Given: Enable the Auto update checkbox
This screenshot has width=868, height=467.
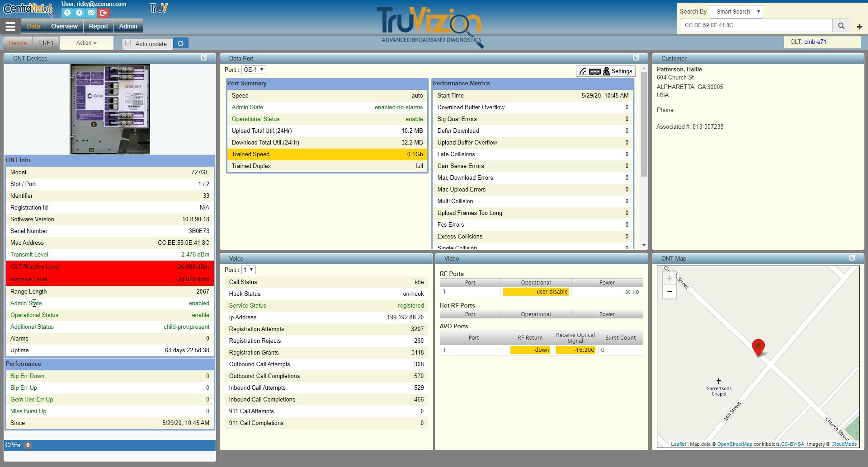Looking at the screenshot, I should pos(128,43).
